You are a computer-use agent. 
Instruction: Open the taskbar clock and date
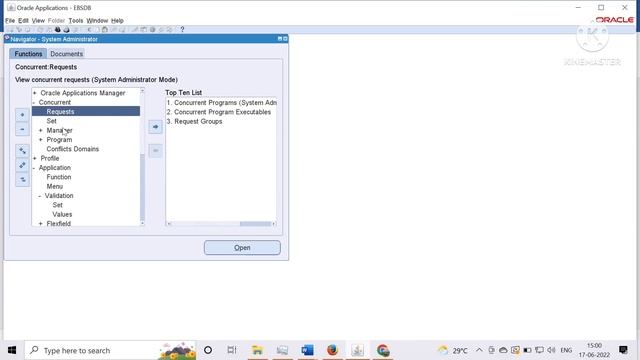pyautogui.click(x=594, y=350)
